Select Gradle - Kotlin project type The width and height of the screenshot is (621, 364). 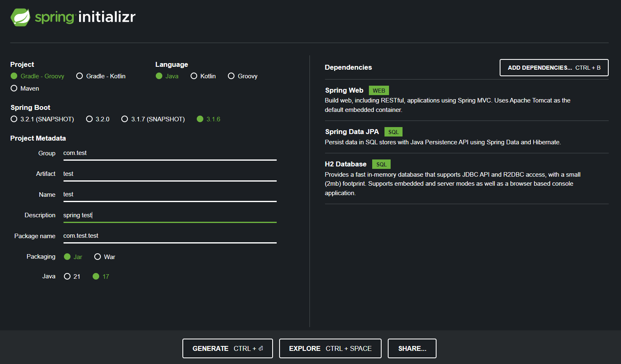[101, 76]
